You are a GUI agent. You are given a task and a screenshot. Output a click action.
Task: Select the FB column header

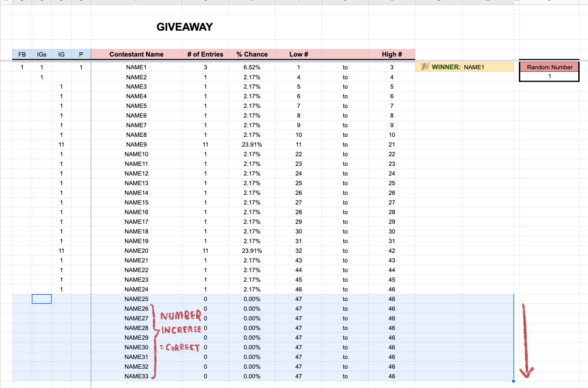click(x=22, y=54)
